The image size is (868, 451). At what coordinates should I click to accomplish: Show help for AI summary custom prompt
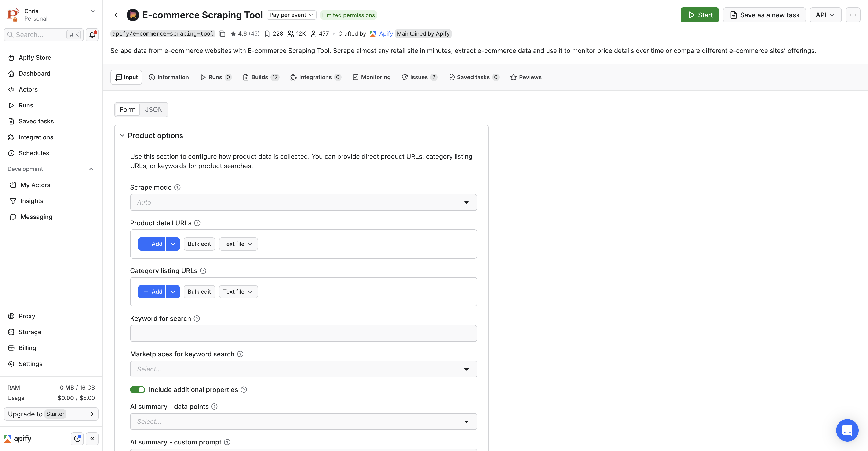227,442
